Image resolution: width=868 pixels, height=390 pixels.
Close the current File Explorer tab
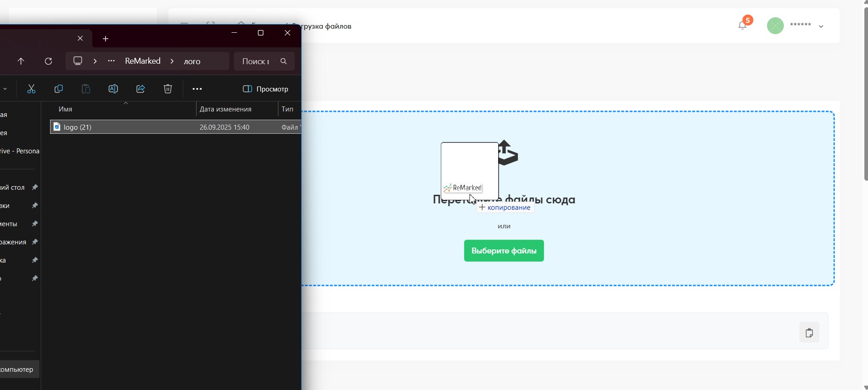(x=80, y=38)
